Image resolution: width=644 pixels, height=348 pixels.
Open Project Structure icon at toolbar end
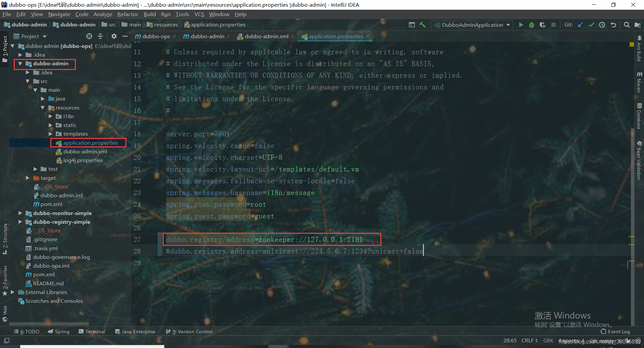[x=638, y=25]
